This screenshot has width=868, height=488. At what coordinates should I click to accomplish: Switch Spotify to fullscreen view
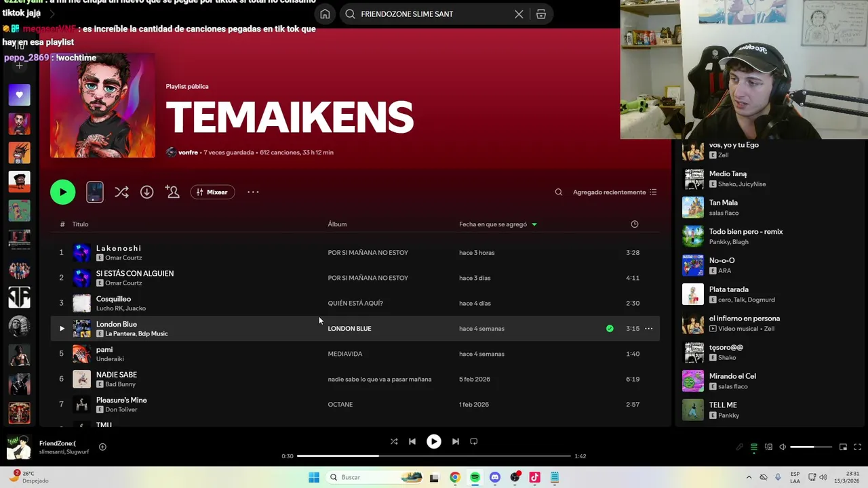click(x=857, y=447)
